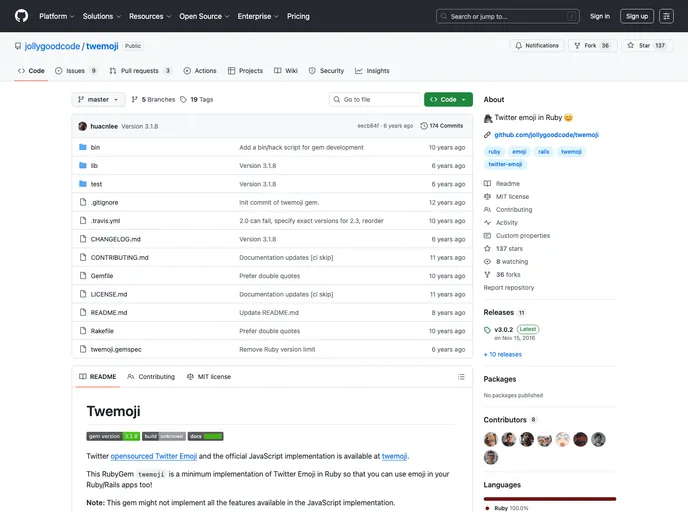Select the MIT license tab above README
This screenshot has height=512, width=688.
pyautogui.click(x=209, y=377)
